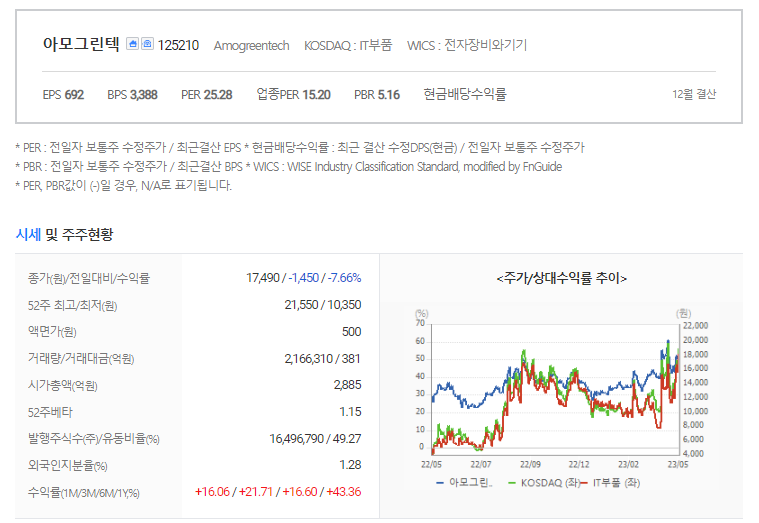Click the 52주 최고/최저(원) row label
Screen dimensions: 759x523
[x=73, y=306]
